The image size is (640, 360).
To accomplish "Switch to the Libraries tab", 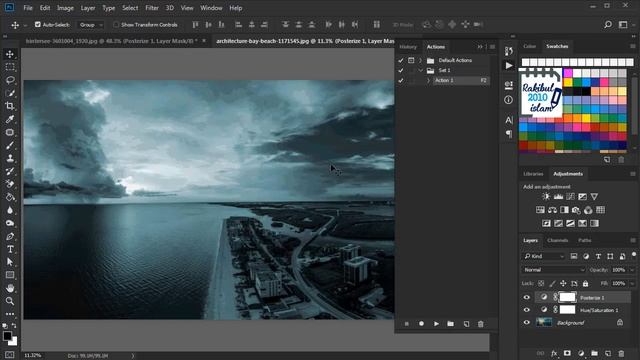I will point(533,174).
